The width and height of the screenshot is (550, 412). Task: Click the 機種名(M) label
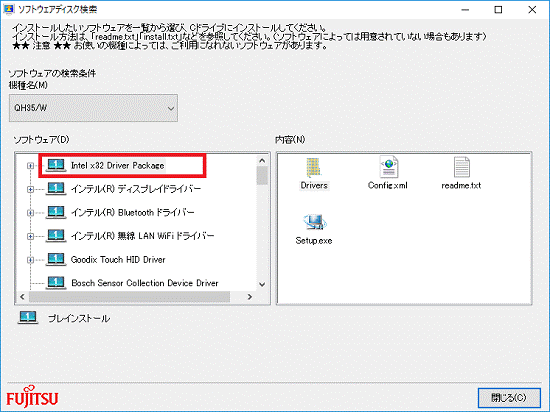(28, 85)
